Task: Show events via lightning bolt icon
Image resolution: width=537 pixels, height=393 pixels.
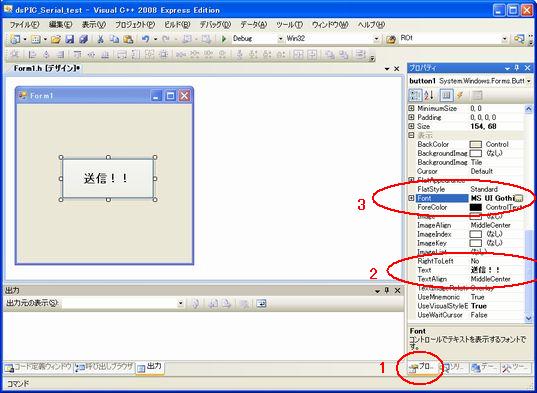Action: tap(460, 96)
